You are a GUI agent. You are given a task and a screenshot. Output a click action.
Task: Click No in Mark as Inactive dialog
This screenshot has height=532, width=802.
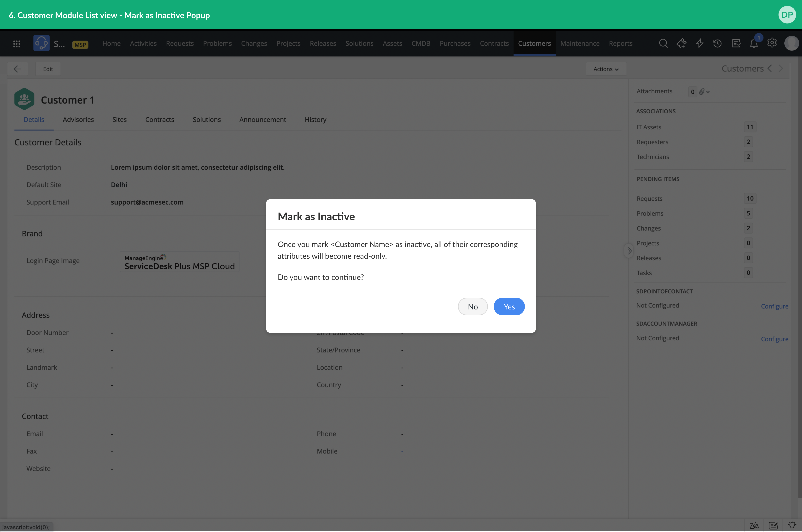pos(473,306)
